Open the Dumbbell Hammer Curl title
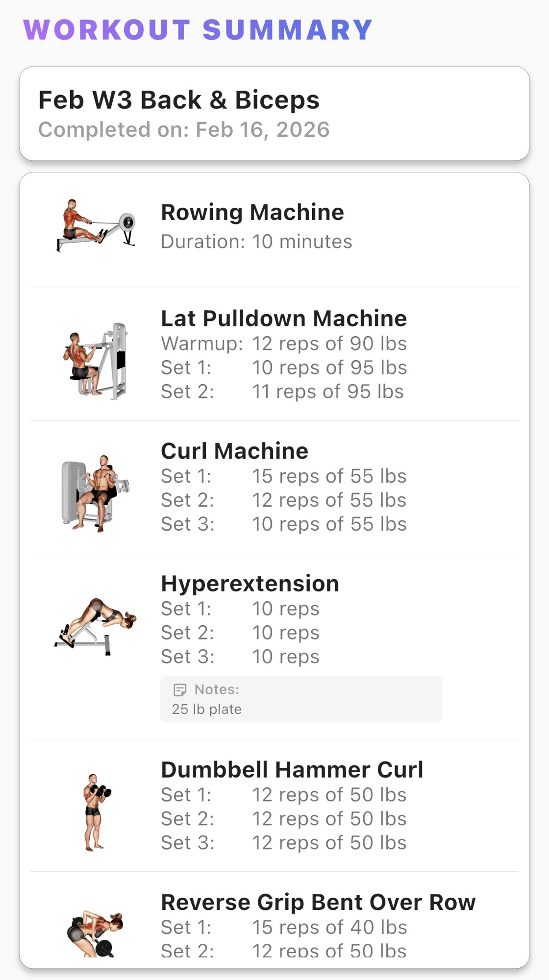 [292, 770]
